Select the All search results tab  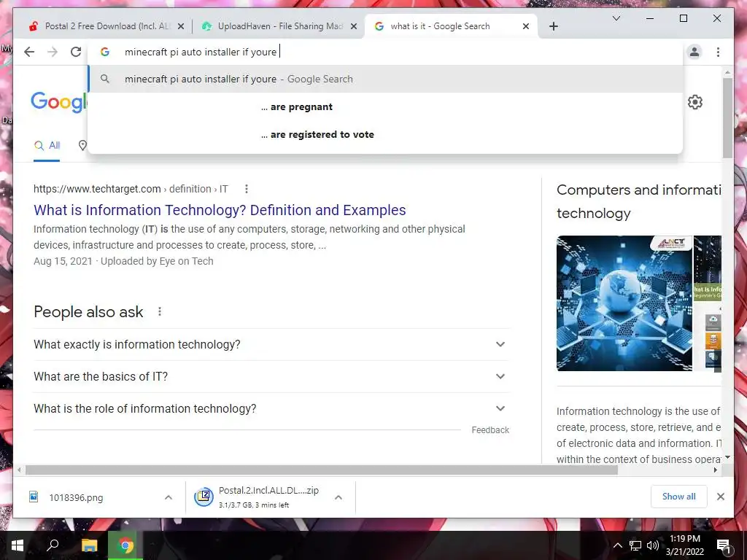click(47, 146)
